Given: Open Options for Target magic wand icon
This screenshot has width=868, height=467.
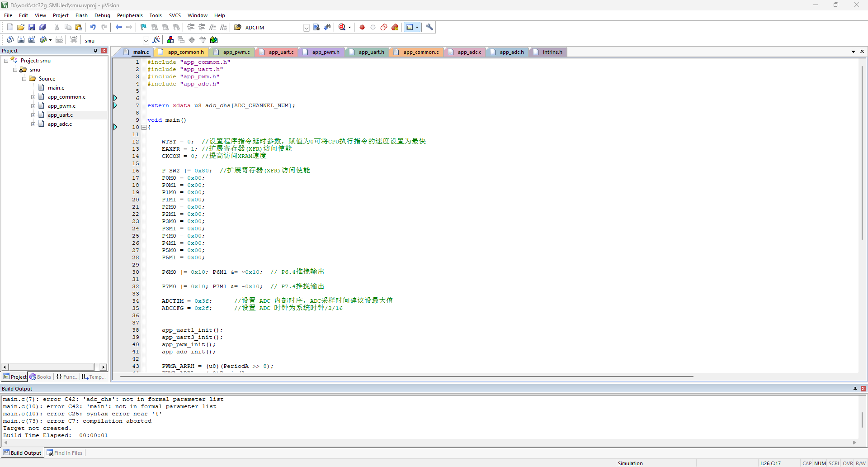Looking at the screenshot, I should pos(156,40).
